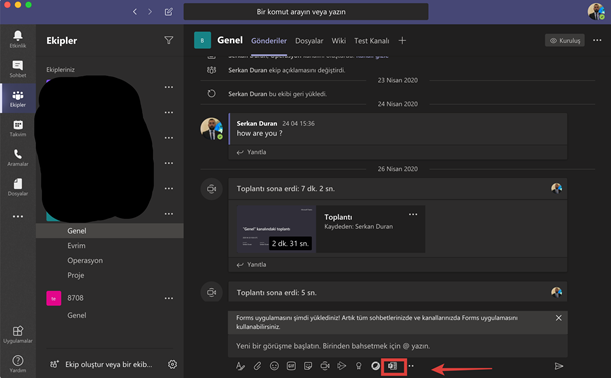Image resolution: width=611 pixels, height=378 pixels.
Task: Reply under the Toplantı recording post
Action: click(252, 264)
